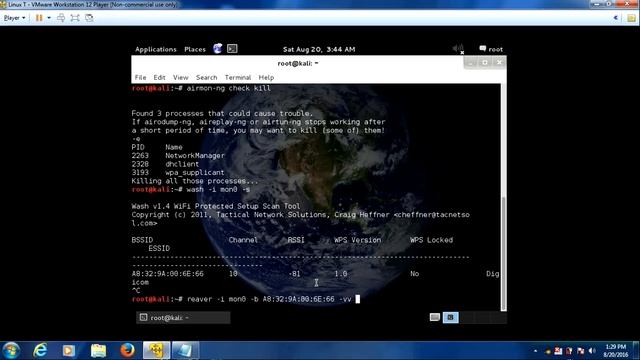Screen dimensions: 640x360
Task: Pause the virtual machine
Action: 39,18
